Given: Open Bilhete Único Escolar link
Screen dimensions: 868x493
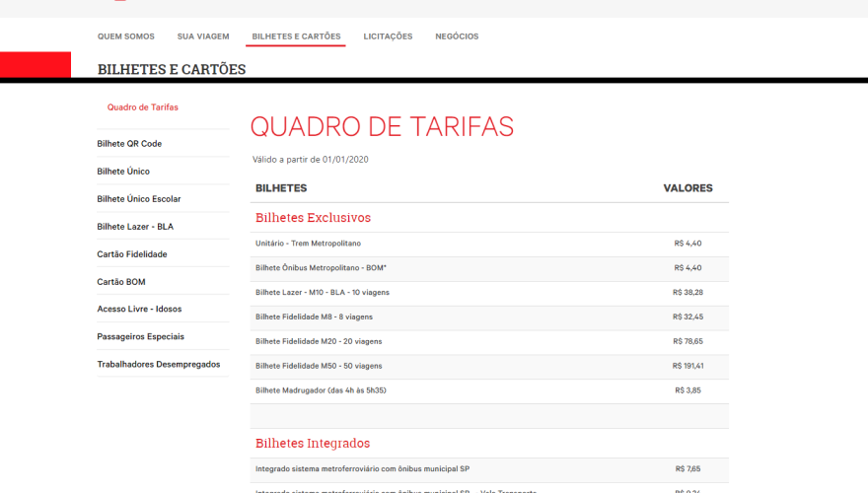Looking at the screenshot, I should tap(139, 199).
